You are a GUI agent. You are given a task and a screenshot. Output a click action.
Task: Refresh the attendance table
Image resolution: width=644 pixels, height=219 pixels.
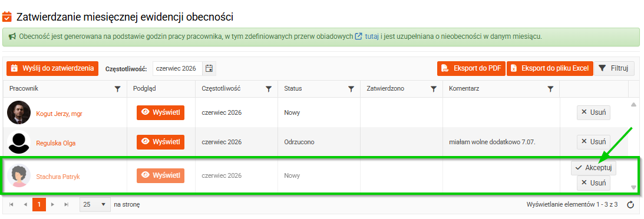[631, 204]
